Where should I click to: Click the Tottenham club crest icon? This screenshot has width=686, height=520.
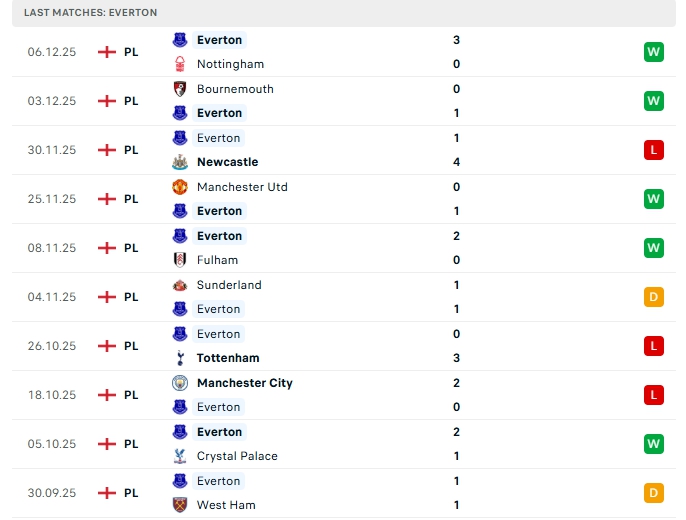coord(180,358)
